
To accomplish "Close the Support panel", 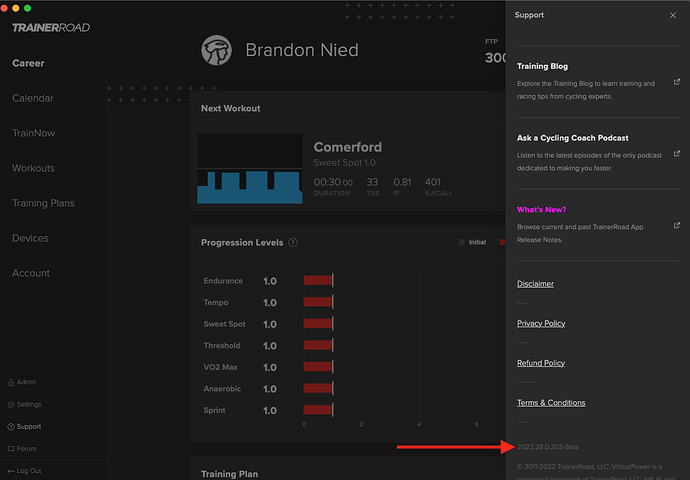I will coord(673,15).
